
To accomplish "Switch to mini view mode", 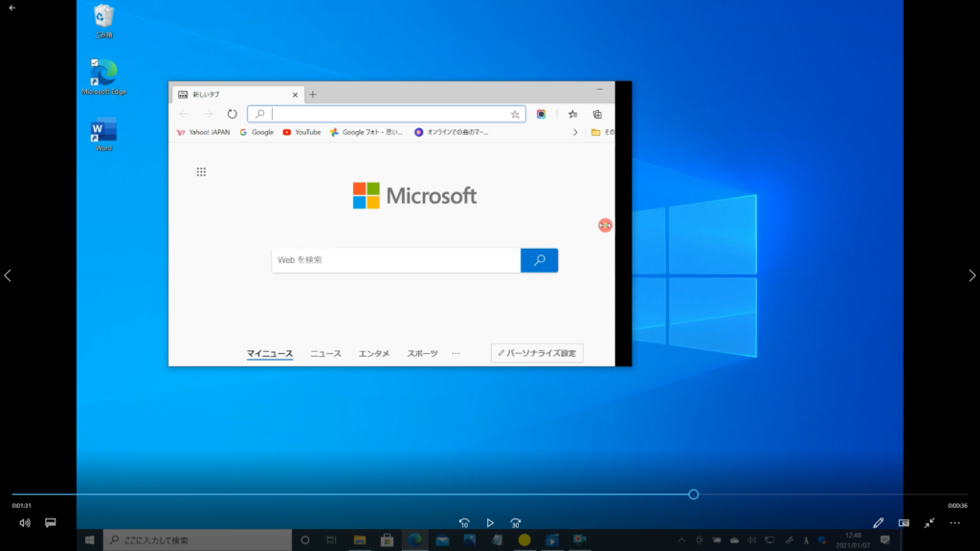I will tap(904, 523).
